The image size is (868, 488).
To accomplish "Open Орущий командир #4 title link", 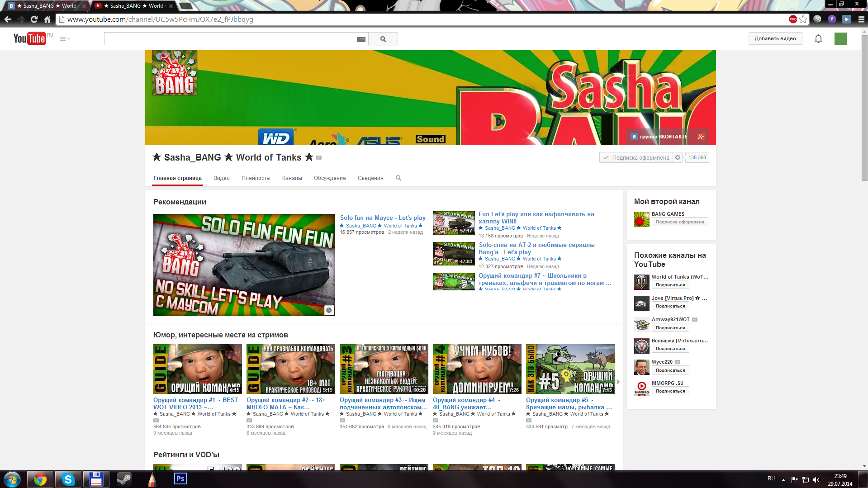I will [466, 403].
